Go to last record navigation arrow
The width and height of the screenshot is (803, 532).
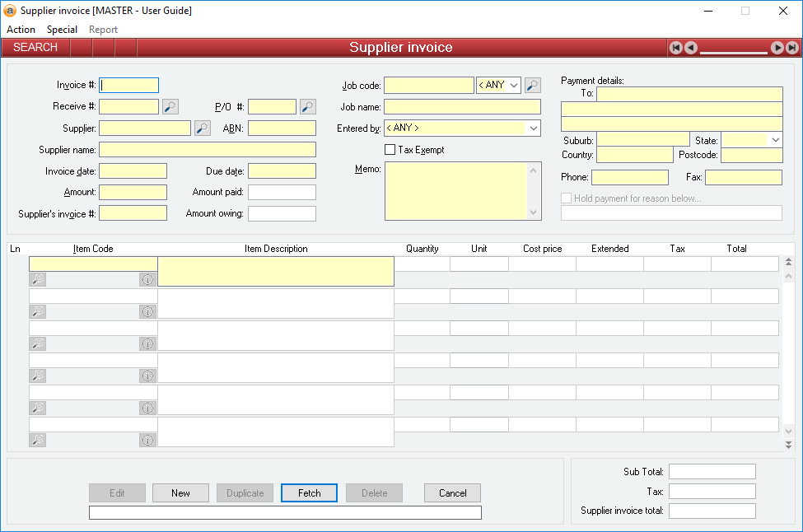(x=791, y=48)
